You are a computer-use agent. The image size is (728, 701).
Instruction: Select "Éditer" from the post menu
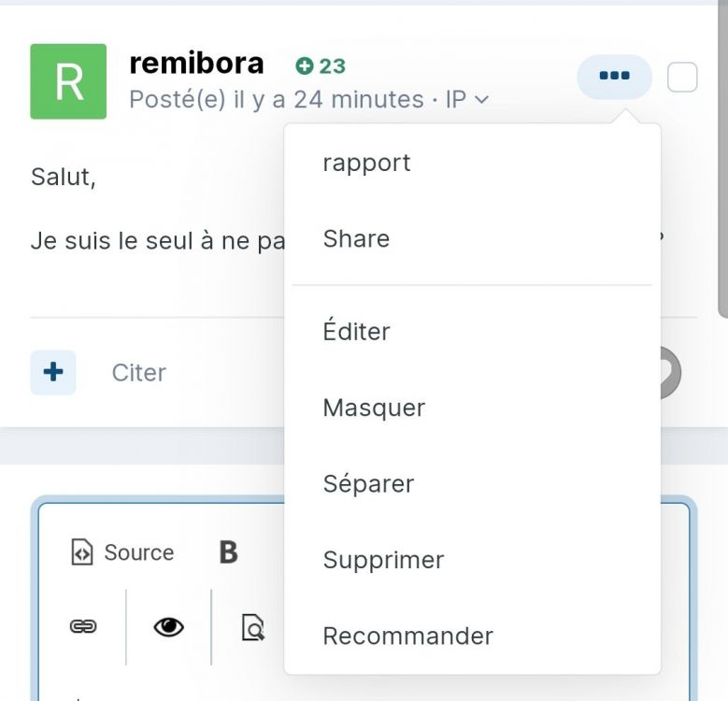pos(356,332)
